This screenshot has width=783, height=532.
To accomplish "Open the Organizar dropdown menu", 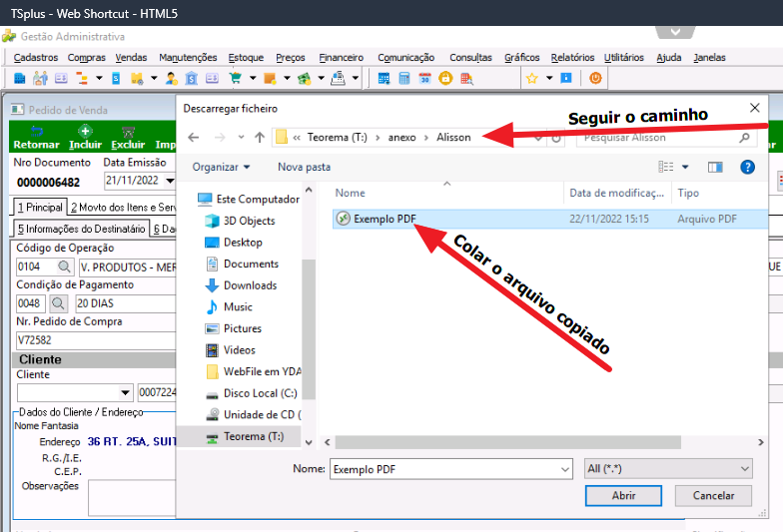I will click(x=222, y=168).
